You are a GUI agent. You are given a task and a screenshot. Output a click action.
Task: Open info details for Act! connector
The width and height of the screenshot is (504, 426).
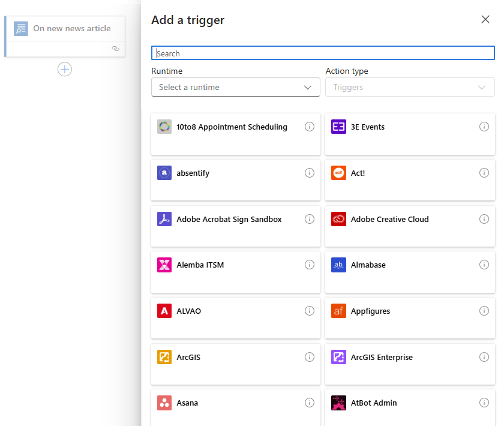point(484,173)
